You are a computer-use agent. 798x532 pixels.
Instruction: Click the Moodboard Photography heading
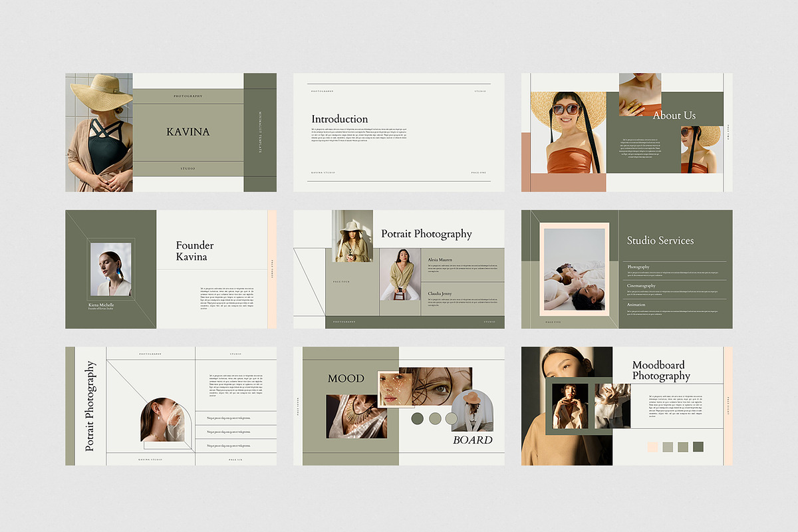pyautogui.click(x=661, y=370)
